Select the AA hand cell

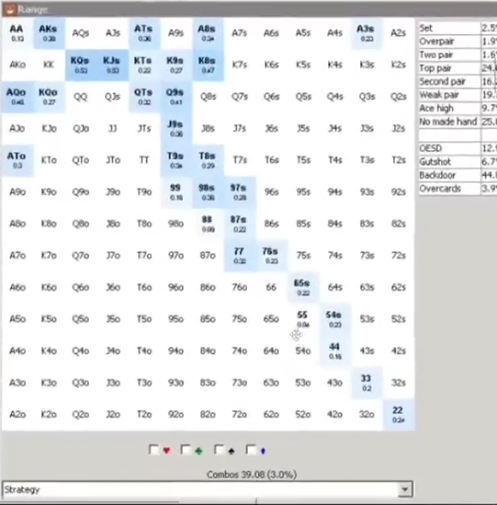point(17,33)
